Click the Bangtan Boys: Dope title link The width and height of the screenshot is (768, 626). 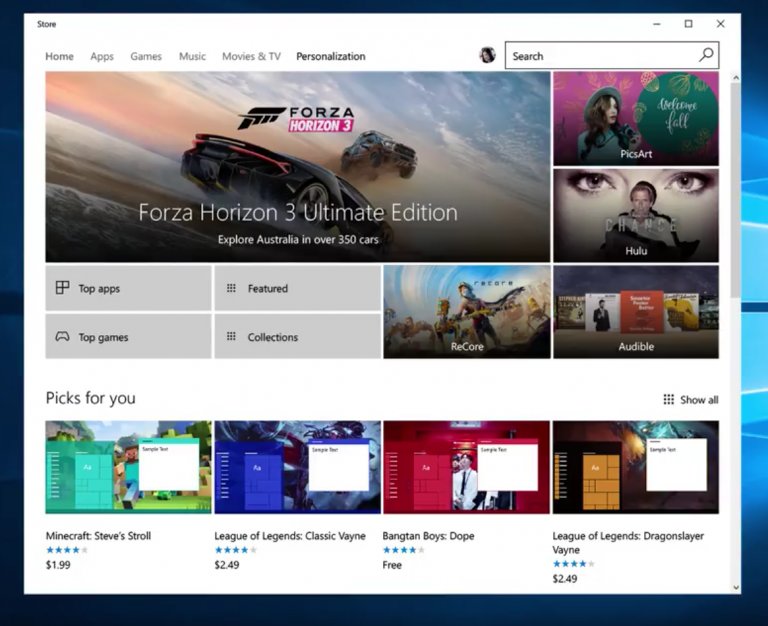point(429,536)
